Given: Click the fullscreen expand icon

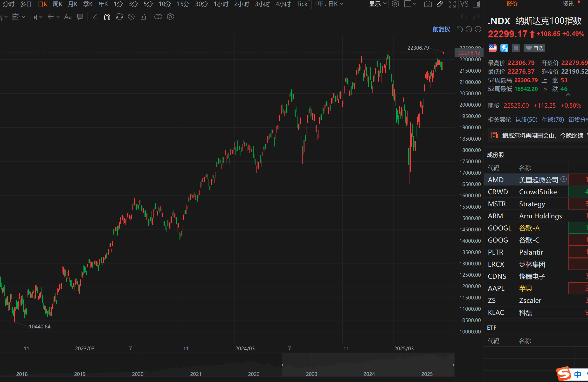Looking at the screenshot, I should tap(452, 4).
